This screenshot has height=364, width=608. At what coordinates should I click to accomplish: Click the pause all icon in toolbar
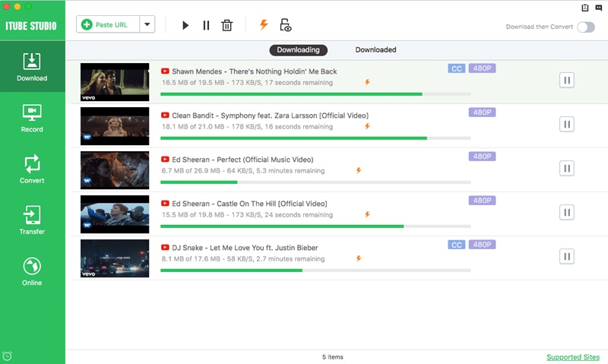click(x=206, y=25)
